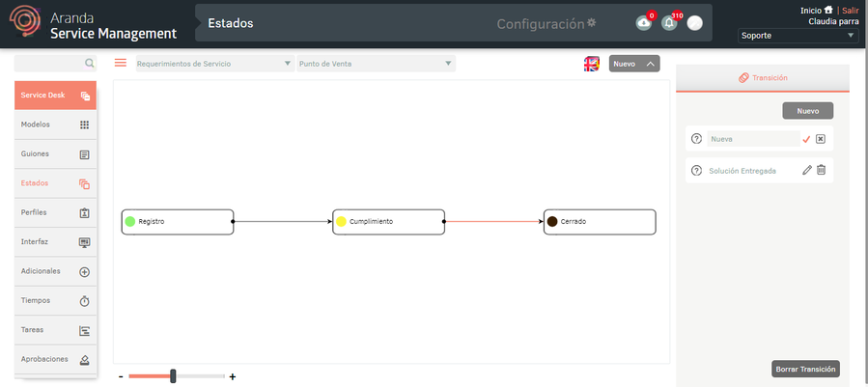
Task: Delete Solución Entregada with trash icon
Action: (x=821, y=170)
